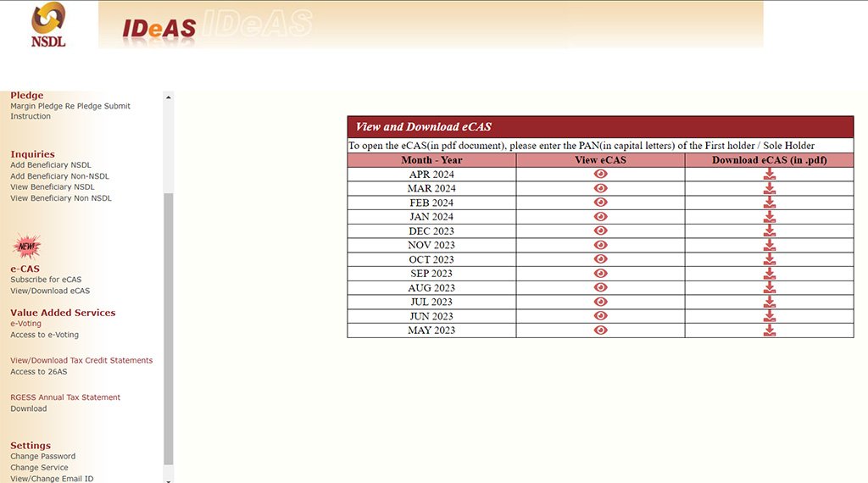Select the Month - Year column header
This screenshot has width=868, height=483.
coord(431,160)
